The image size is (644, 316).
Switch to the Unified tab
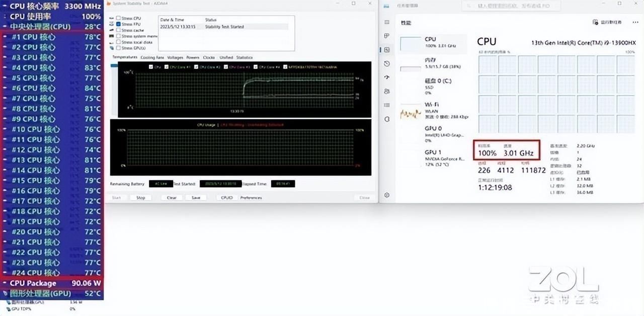(226, 57)
